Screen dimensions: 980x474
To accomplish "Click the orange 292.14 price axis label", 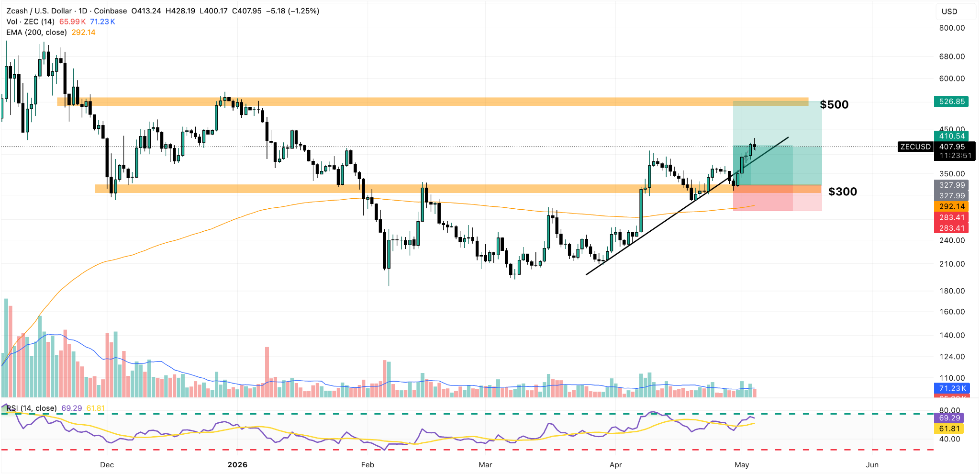I will [x=951, y=206].
